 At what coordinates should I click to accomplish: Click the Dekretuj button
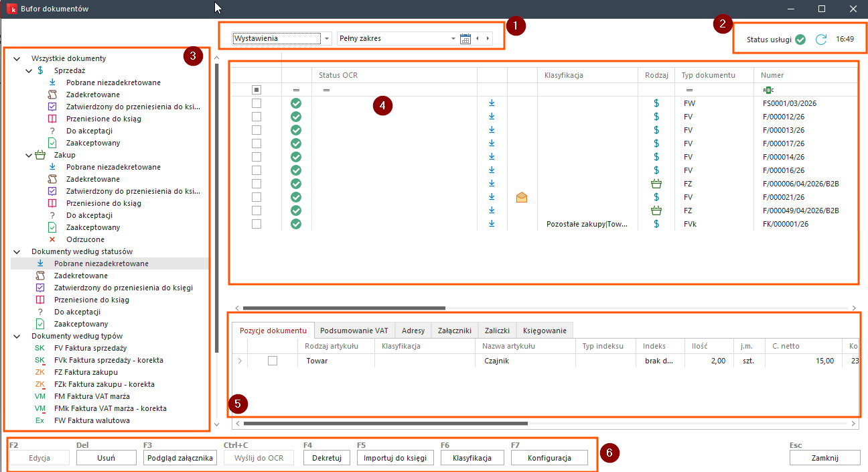click(327, 458)
